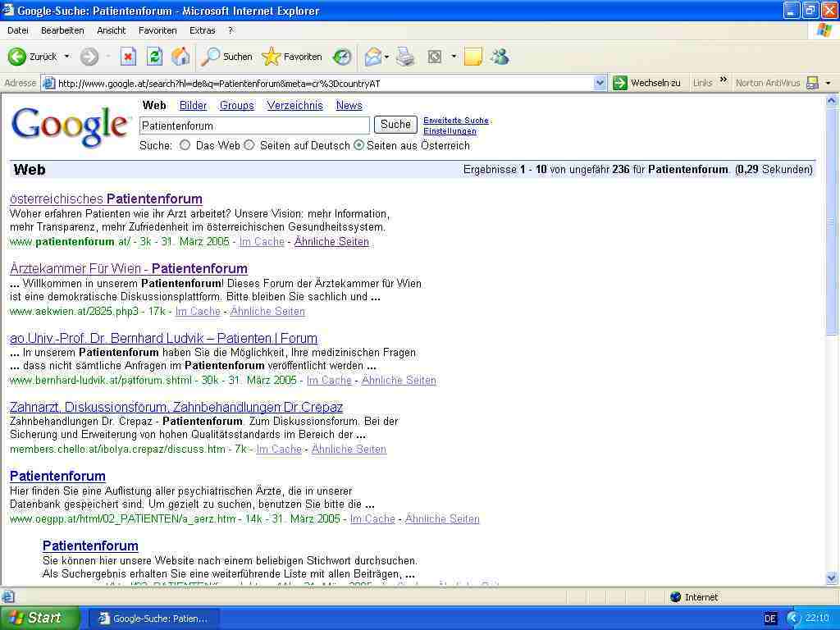This screenshot has height=630, width=840.
Task: Select the Seiten aus Österreich radio button
Action: coord(359,145)
